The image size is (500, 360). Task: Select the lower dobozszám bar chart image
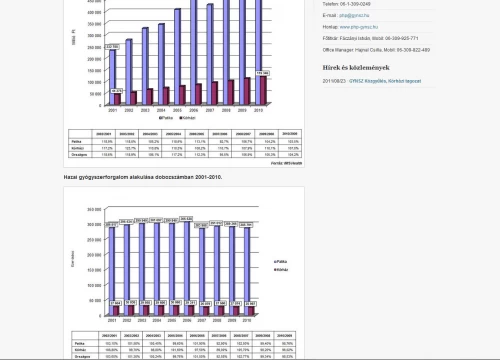(x=184, y=273)
